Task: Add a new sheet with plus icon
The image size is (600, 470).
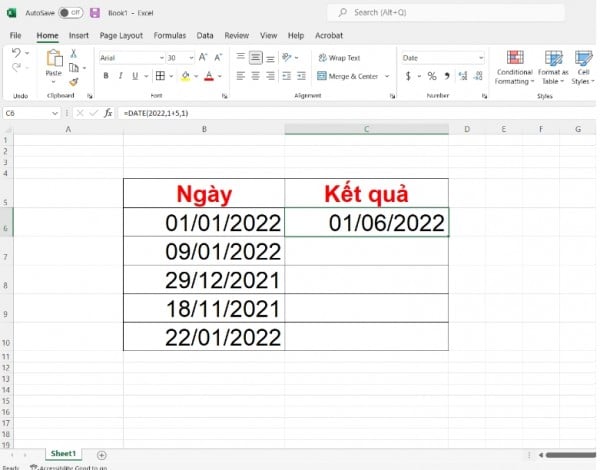Action: [101, 455]
